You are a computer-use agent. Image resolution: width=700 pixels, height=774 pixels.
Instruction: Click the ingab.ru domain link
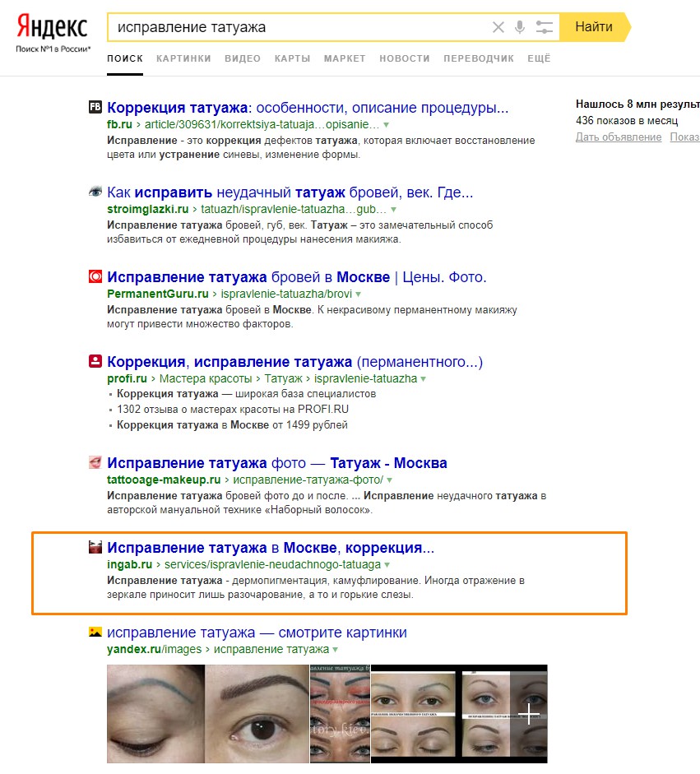point(129,565)
